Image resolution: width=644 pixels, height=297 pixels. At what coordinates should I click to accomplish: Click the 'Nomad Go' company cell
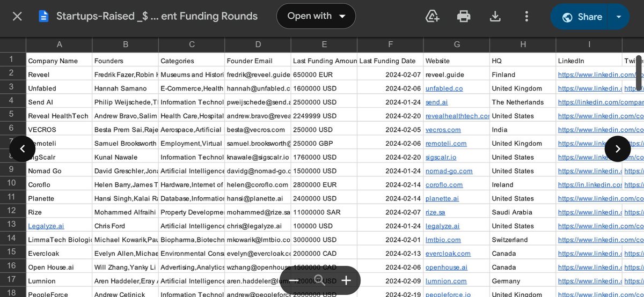(59, 171)
